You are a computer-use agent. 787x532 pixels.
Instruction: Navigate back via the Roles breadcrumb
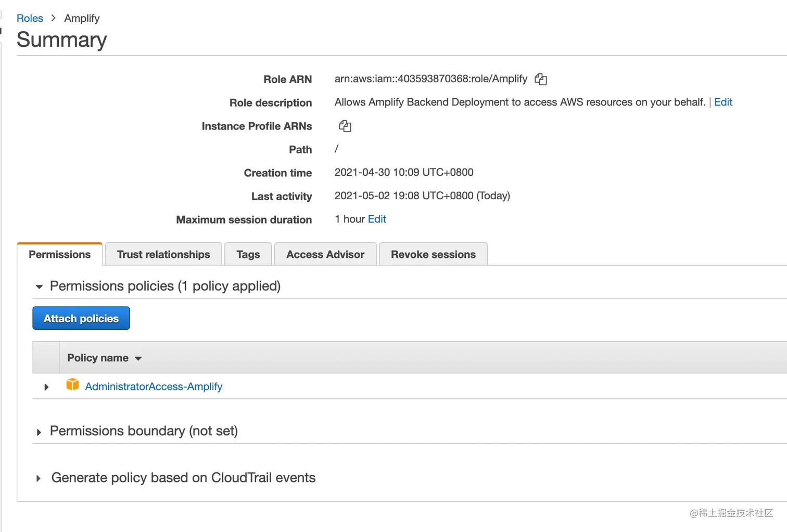[30, 18]
